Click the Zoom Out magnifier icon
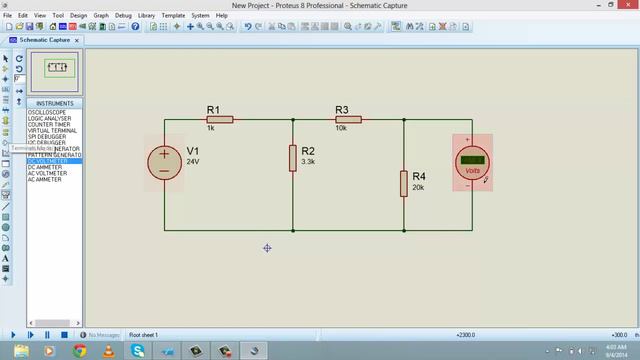Viewport: 640px width, 360px height. coord(210,27)
